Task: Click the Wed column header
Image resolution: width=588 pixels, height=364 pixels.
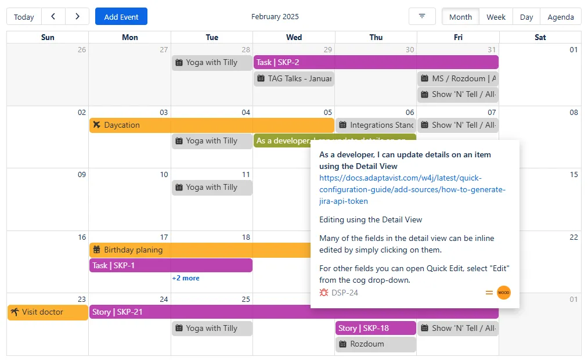Action: [294, 37]
